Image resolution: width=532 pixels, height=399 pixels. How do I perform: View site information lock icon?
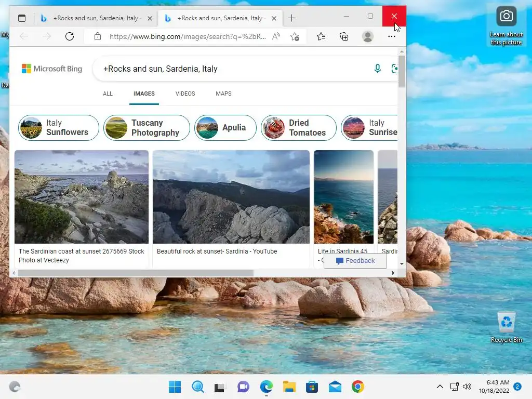tap(98, 36)
